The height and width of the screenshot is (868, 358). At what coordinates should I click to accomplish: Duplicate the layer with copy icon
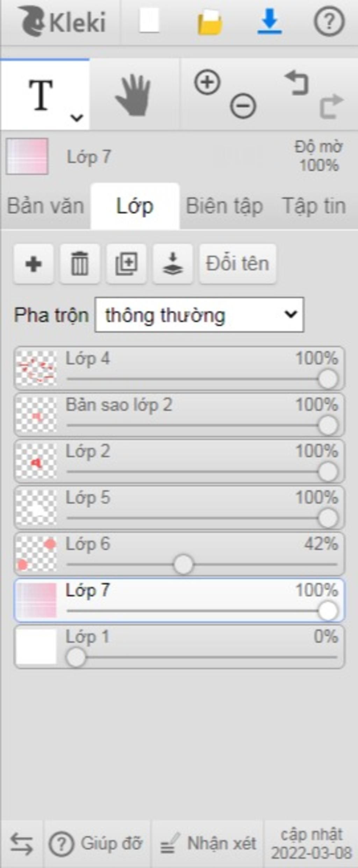click(x=126, y=264)
